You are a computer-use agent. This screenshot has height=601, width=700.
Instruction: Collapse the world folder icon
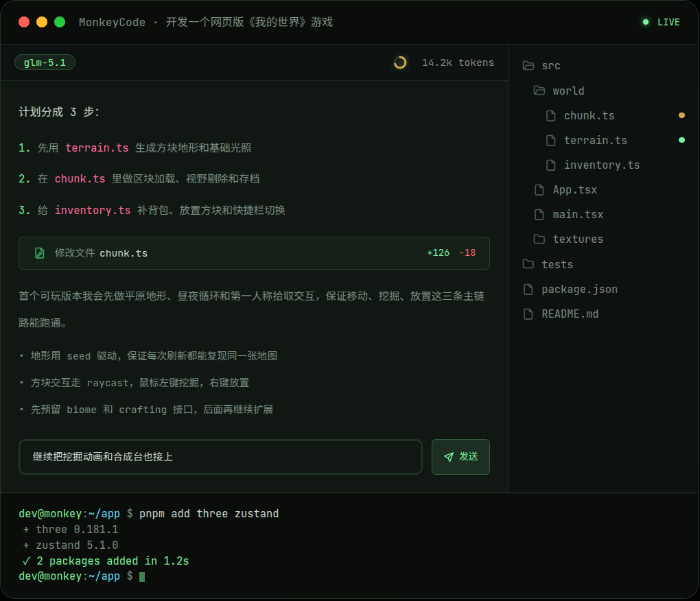539,91
